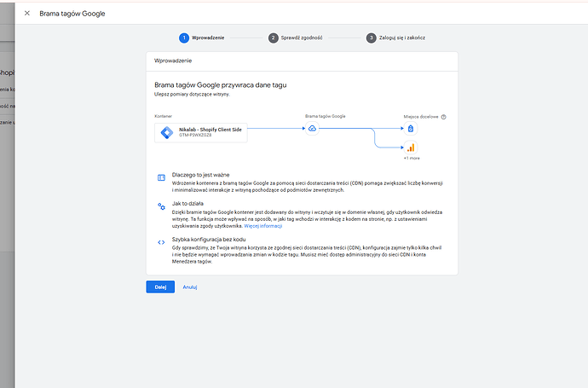The height and width of the screenshot is (388, 588).
Task: Click the code brackets icon
Action: pos(161,242)
